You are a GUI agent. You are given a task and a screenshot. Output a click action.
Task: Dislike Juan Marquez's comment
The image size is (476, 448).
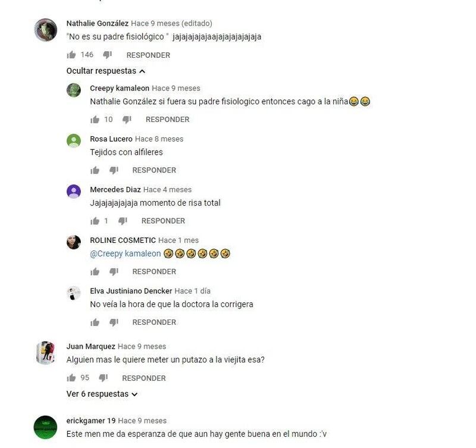coord(103,378)
